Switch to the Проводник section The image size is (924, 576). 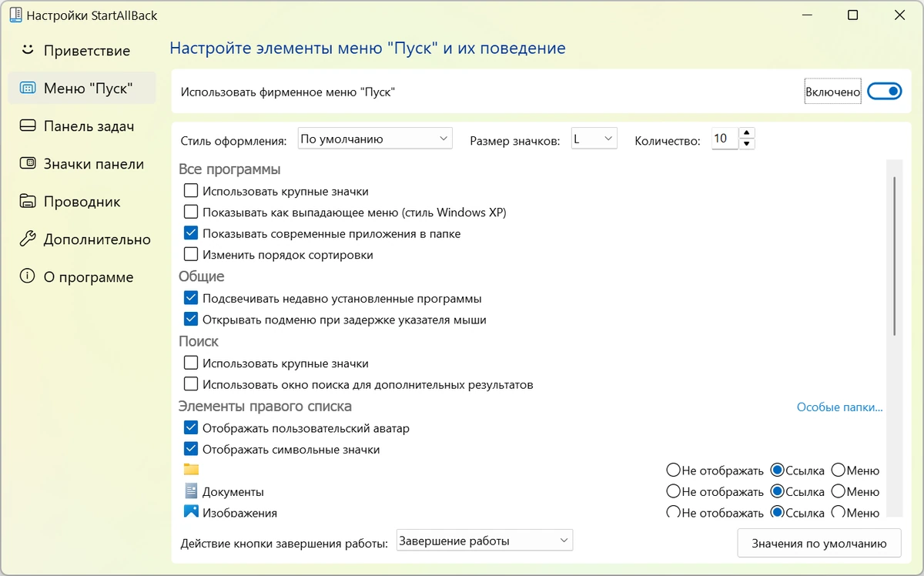[82, 201]
